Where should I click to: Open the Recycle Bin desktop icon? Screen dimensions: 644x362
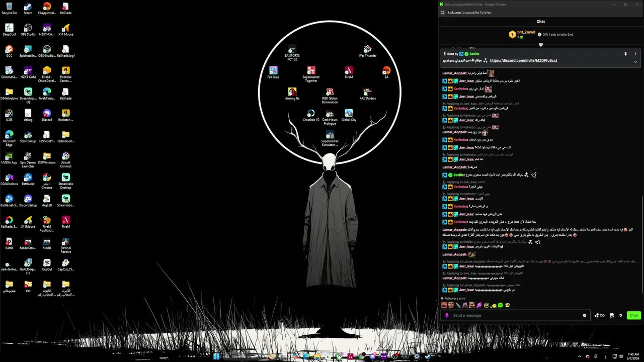coord(9,8)
